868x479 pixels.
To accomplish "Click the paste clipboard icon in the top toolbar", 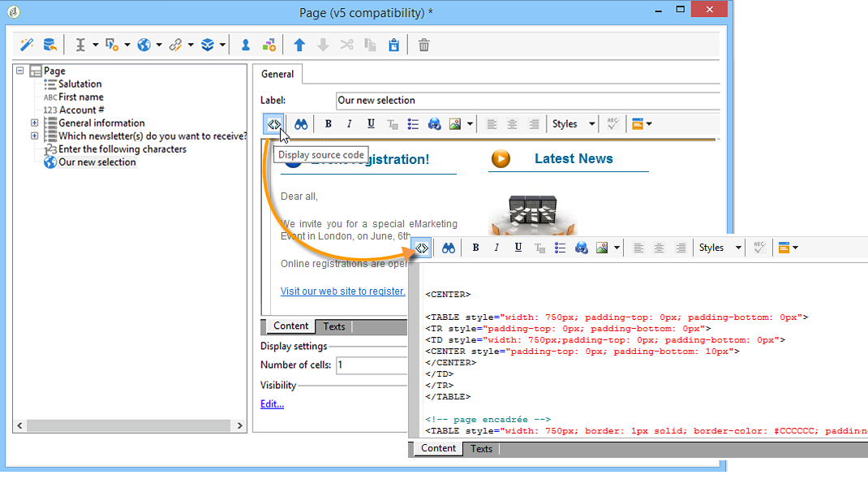I will 393,45.
